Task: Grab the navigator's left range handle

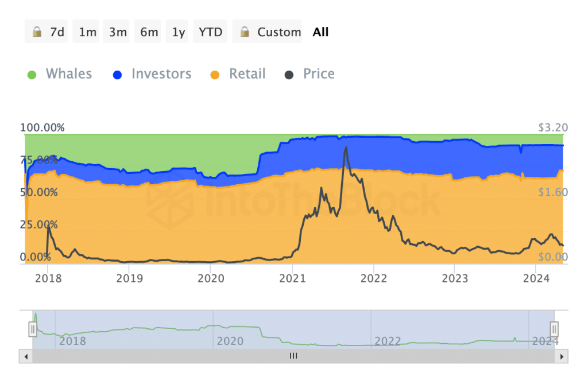Action: pyautogui.click(x=33, y=329)
